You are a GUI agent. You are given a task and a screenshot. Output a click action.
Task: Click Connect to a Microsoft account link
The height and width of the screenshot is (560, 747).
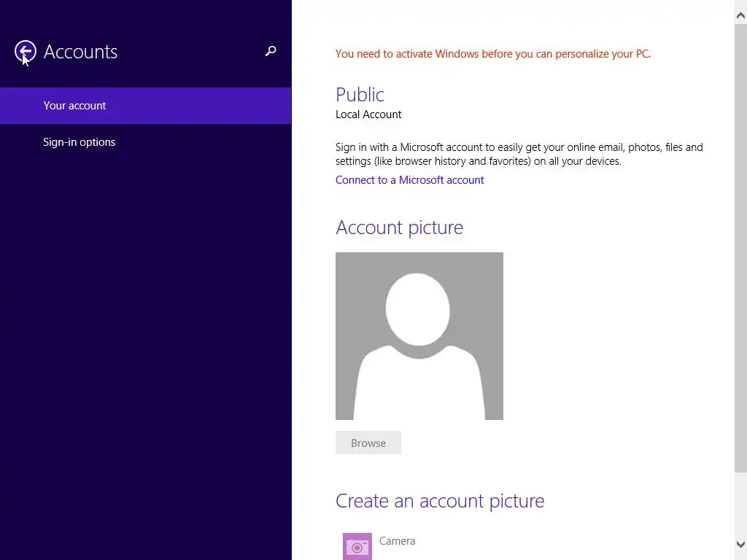click(x=410, y=180)
